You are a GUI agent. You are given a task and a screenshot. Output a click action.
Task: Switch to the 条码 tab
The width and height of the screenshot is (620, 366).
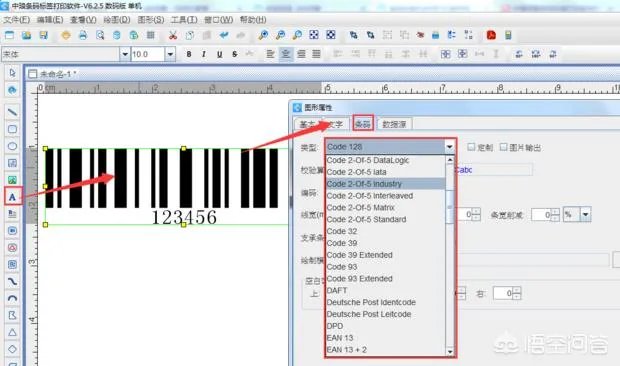coord(363,124)
